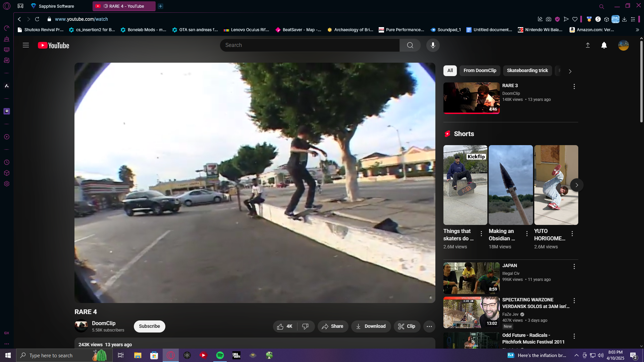This screenshot has height=362, width=644.
Task: Dislike the video with thumbs down
Action: (305, 326)
